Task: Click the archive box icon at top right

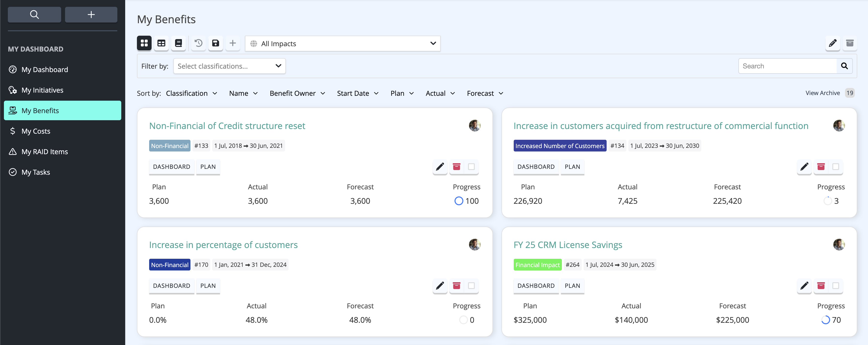Action: coord(850,43)
